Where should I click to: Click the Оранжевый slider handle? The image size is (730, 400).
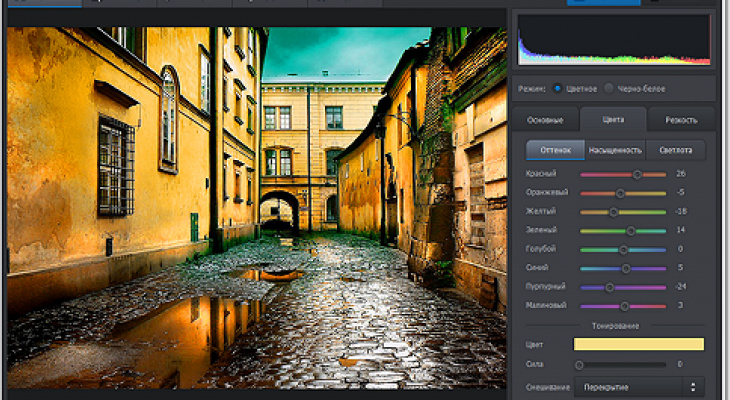[620, 193]
